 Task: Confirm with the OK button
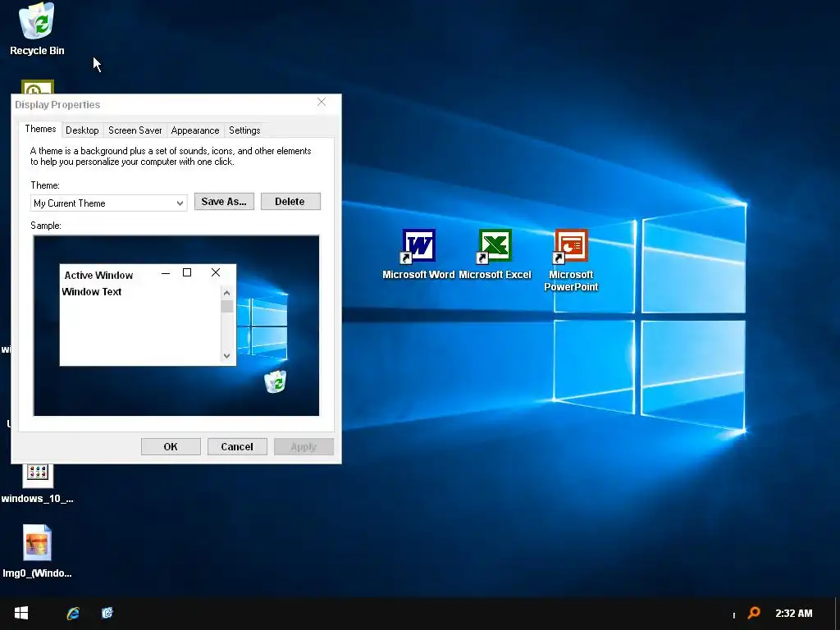(171, 447)
